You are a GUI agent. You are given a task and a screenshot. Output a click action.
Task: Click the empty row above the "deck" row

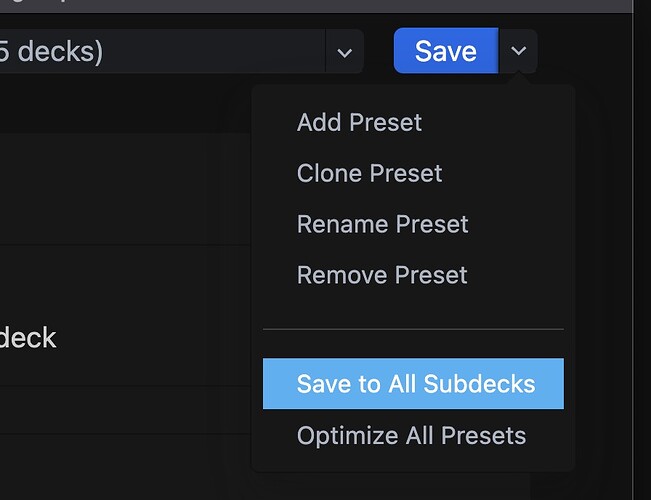coord(120,268)
